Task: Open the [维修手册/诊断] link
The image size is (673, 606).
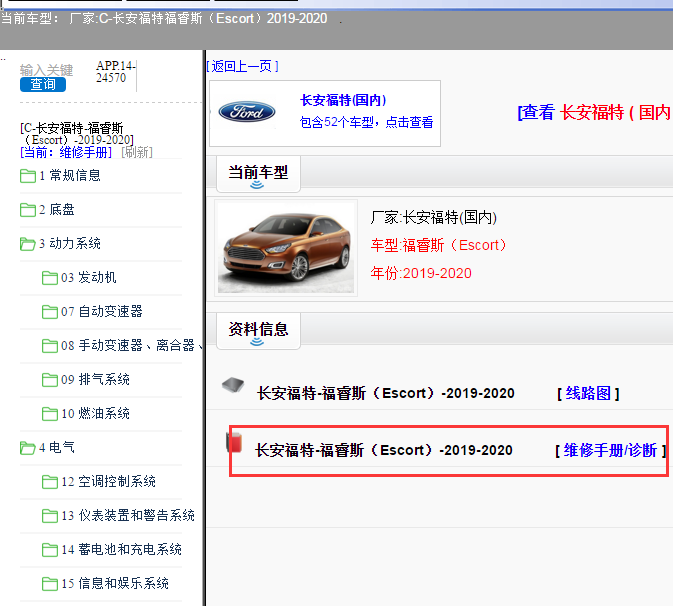Action: click(x=610, y=450)
